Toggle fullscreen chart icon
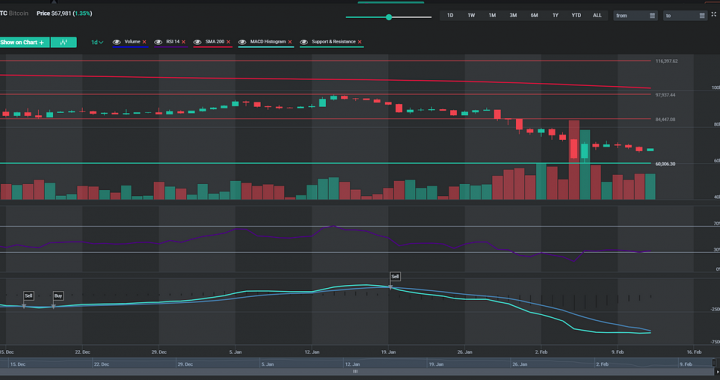 [714, 15]
